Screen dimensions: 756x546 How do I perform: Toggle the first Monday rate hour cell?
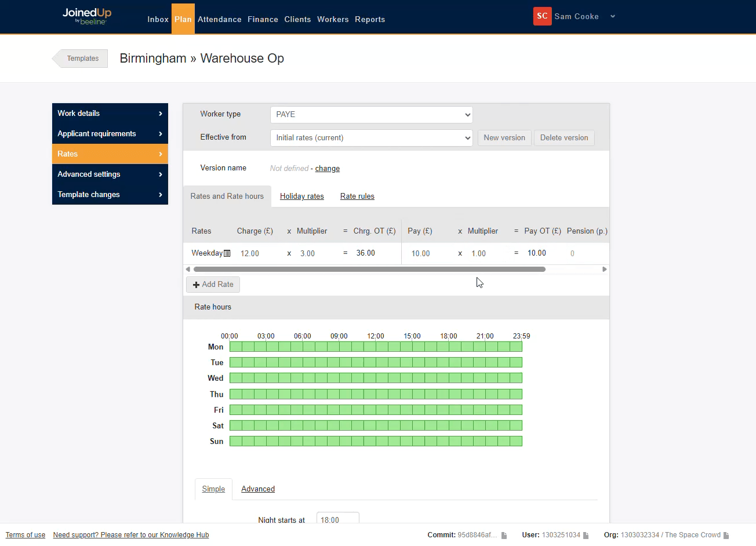click(235, 347)
